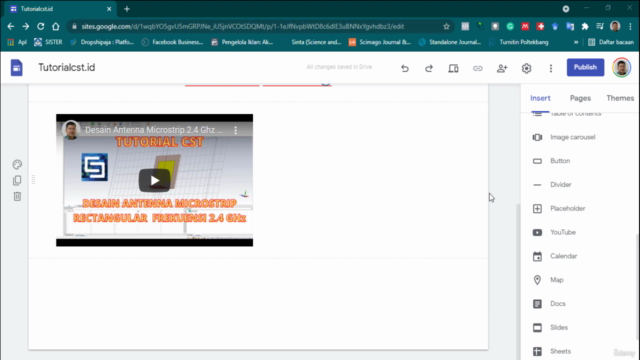The image size is (640, 360).
Task: Open Daftar bacaan reading list
Action: pos(611,42)
